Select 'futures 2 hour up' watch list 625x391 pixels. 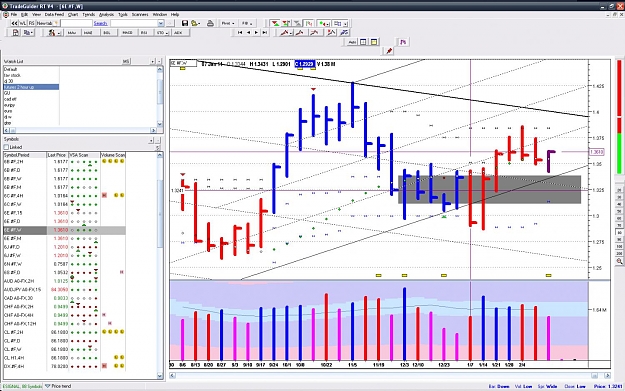click(x=31, y=87)
